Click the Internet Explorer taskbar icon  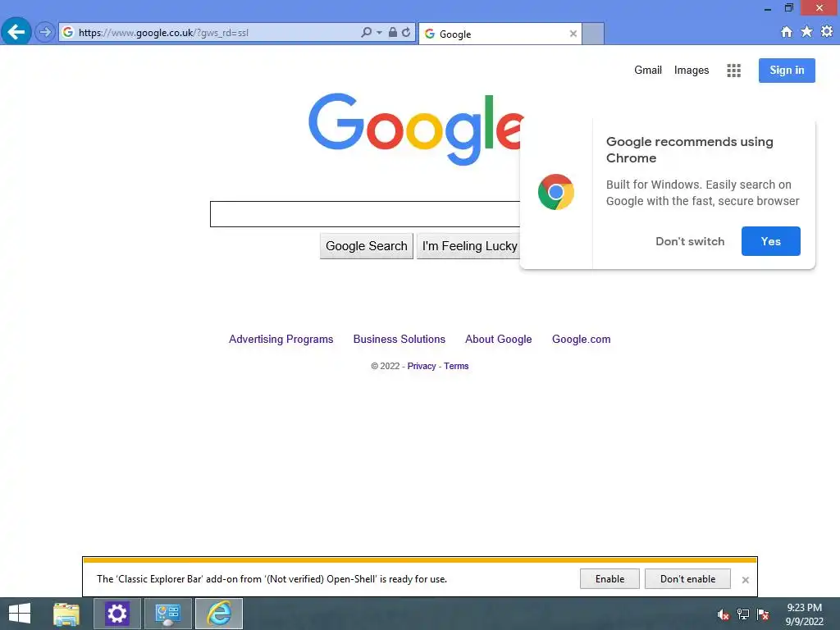[x=219, y=614]
